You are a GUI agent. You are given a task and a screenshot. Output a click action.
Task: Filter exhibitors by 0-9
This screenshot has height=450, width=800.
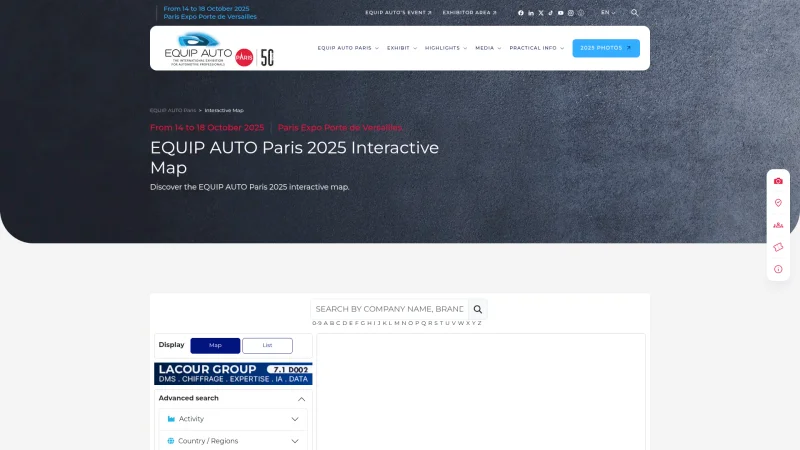coord(317,323)
